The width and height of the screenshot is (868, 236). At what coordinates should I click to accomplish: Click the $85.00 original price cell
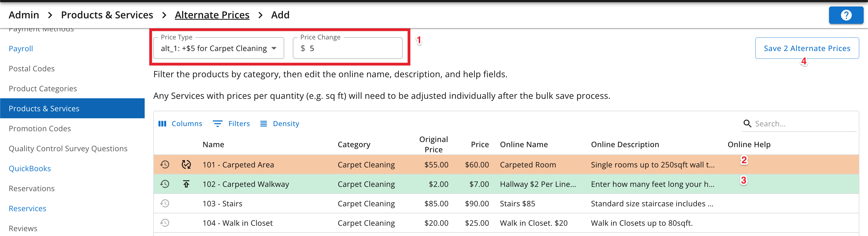pyautogui.click(x=436, y=204)
